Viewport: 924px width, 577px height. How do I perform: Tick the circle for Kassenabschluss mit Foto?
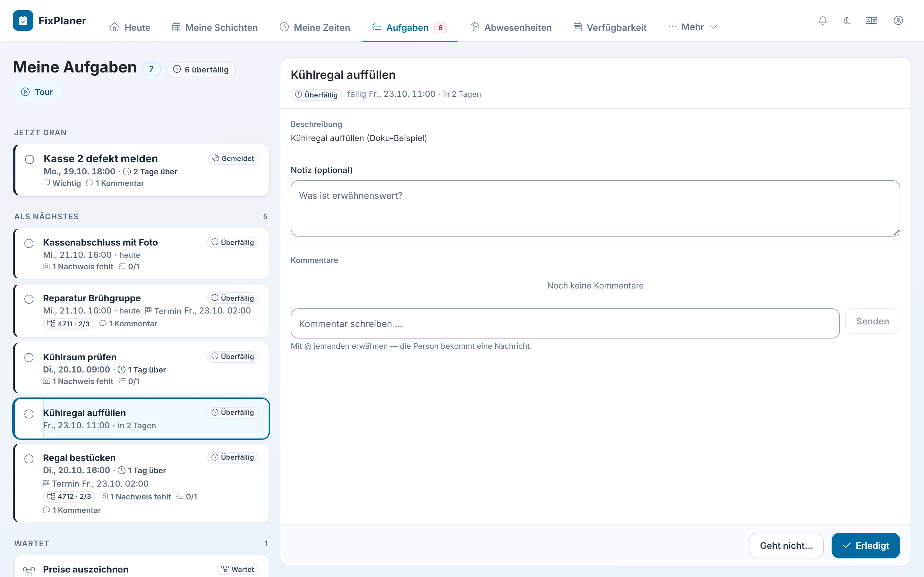point(29,243)
